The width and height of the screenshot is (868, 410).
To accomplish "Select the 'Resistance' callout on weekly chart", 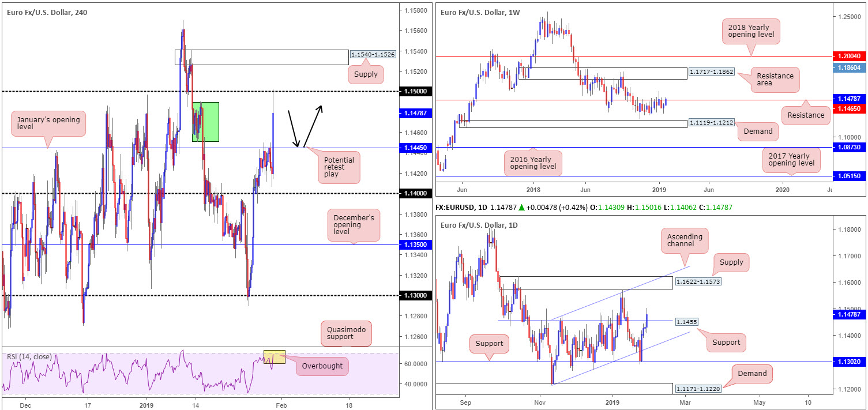I will point(806,115).
